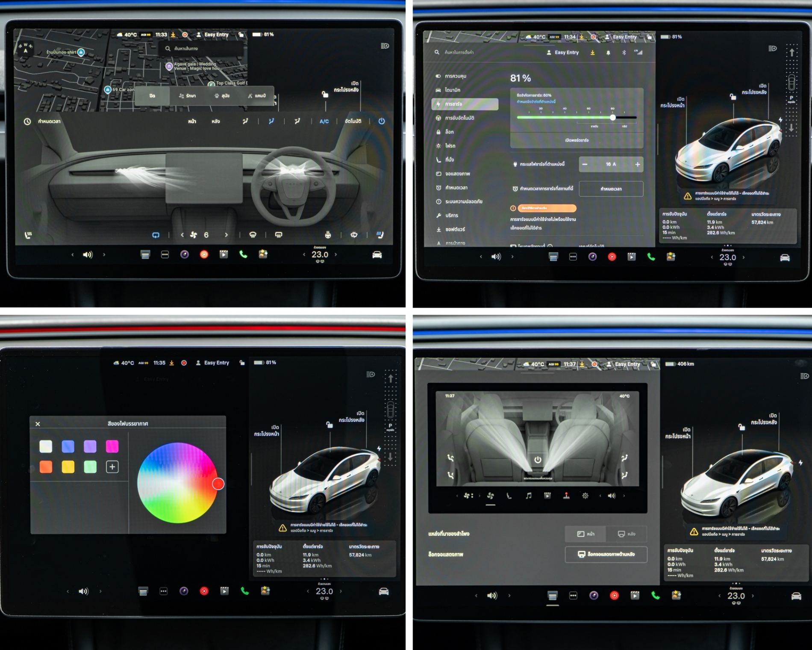Click the ค้นหาเส้นทาง navigation search field
The width and height of the screenshot is (812, 650).
coord(201,49)
